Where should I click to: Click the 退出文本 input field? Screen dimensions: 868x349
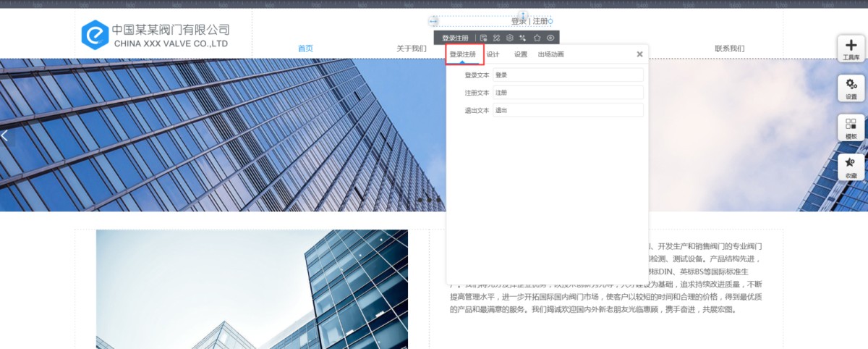(x=568, y=110)
